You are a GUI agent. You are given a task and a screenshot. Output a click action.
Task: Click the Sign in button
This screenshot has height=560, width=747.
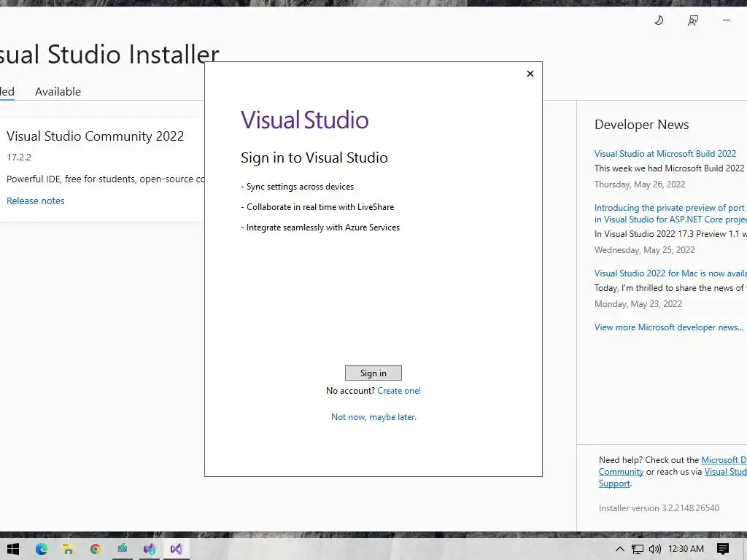(x=373, y=373)
